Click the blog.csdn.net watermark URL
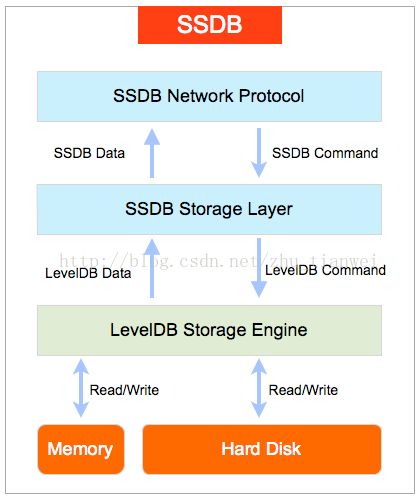 tap(218, 261)
